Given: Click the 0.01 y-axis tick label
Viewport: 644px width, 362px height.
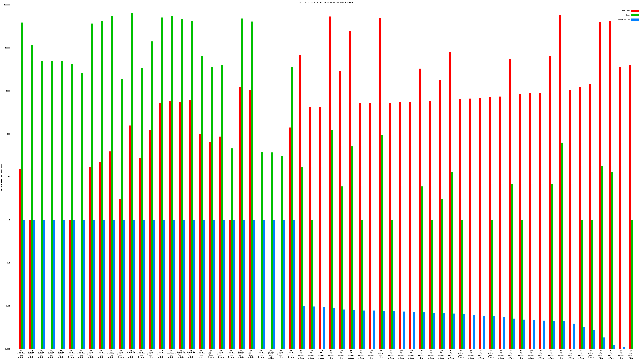Looking at the screenshot, I should tap(8, 306).
